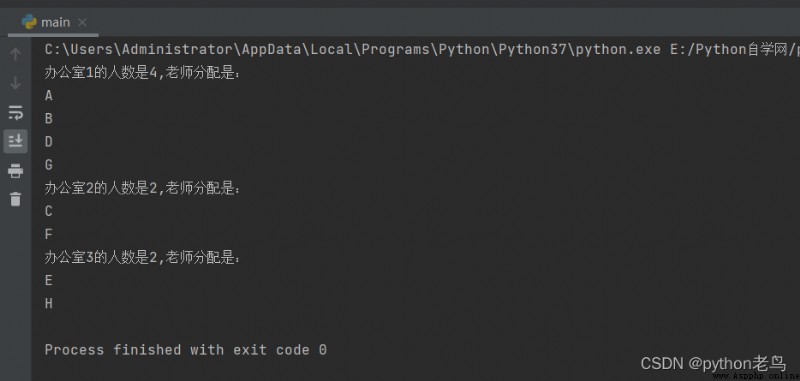Viewport: 800px width, 381px height.
Task: Click output line with letter D
Action: pos(49,142)
